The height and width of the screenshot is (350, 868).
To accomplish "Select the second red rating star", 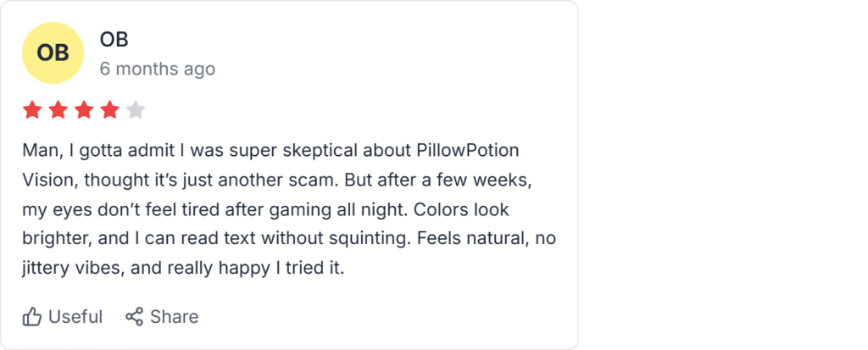I will tap(58, 110).
